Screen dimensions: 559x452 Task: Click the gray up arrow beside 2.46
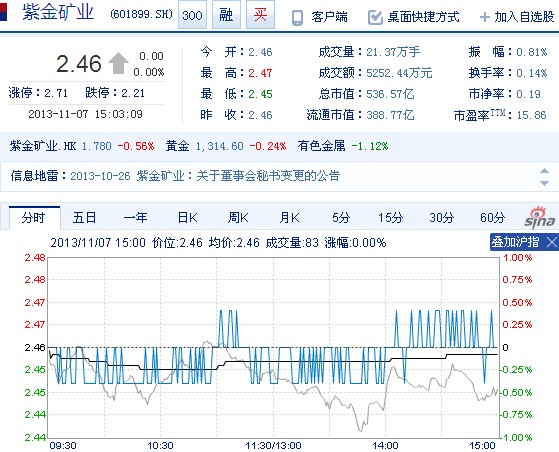tap(118, 63)
